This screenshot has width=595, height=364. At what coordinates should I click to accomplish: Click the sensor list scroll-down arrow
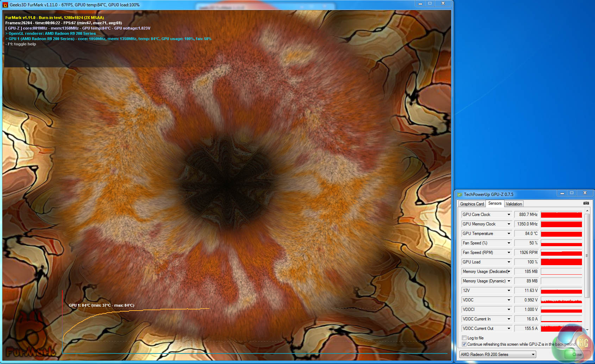pyautogui.click(x=587, y=330)
